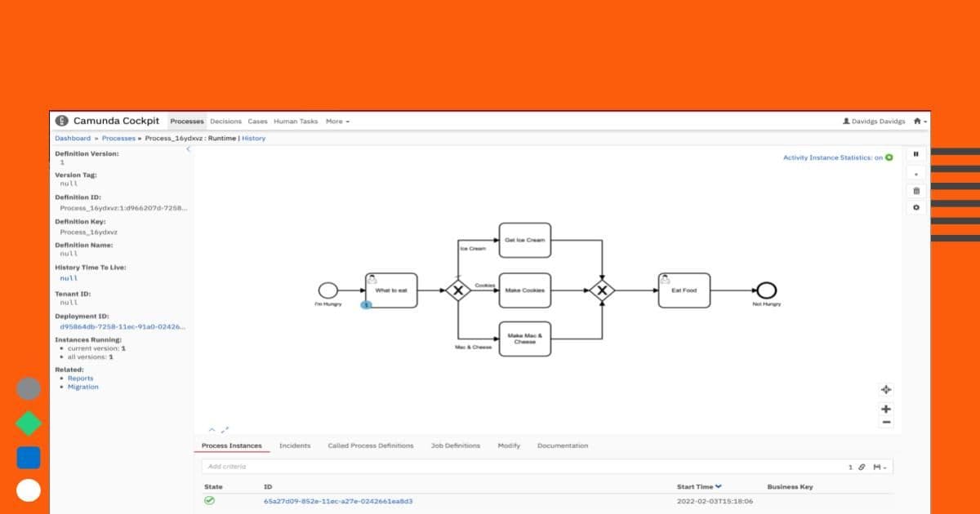Screen dimensions: 980x514
Task: Open Called Process Definitions tab
Action: (371, 445)
